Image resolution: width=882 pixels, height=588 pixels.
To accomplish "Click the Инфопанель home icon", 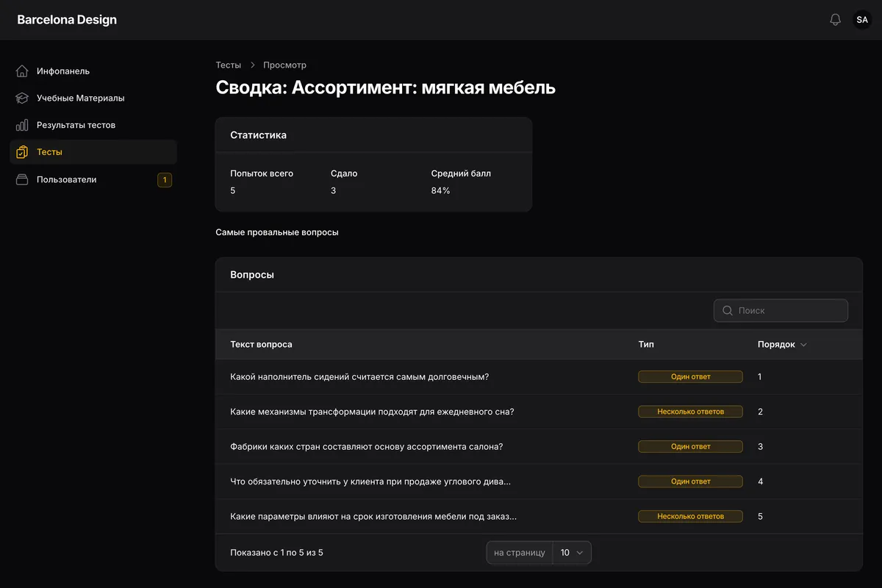I will [x=22, y=71].
